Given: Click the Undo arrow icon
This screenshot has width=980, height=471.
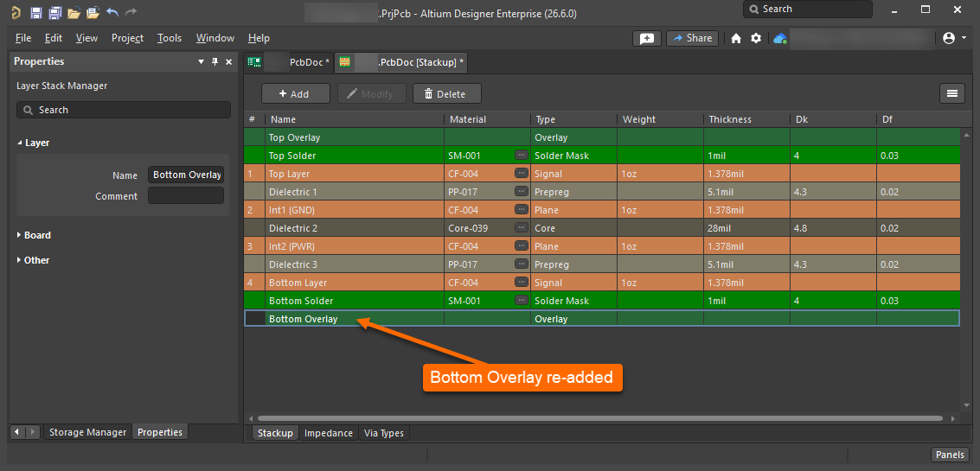Looking at the screenshot, I should point(112,12).
